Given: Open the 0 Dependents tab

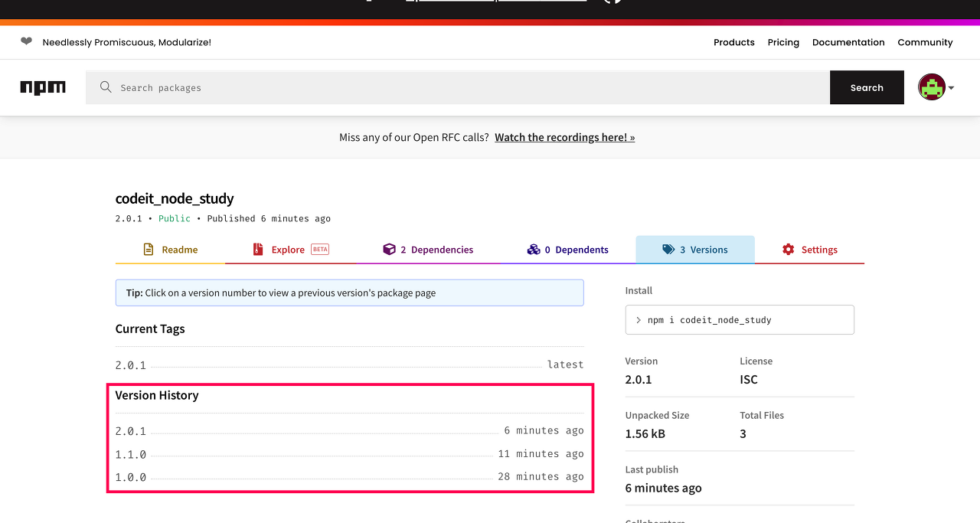Looking at the screenshot, I should point(567,250).
